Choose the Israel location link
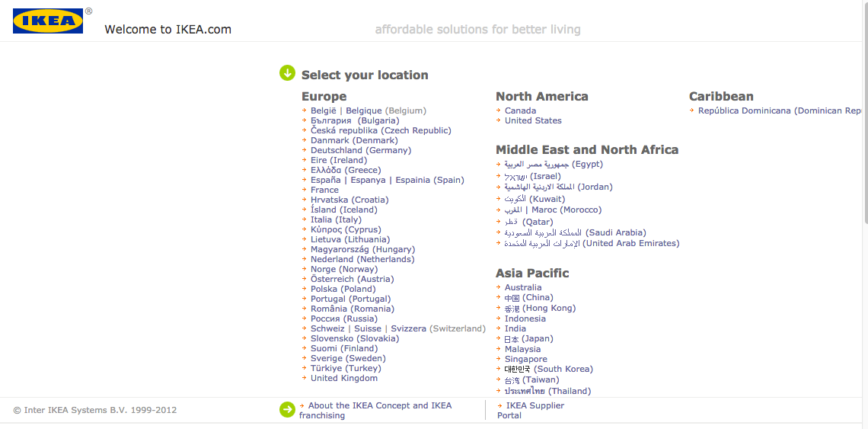 click(x=532, y=176)
